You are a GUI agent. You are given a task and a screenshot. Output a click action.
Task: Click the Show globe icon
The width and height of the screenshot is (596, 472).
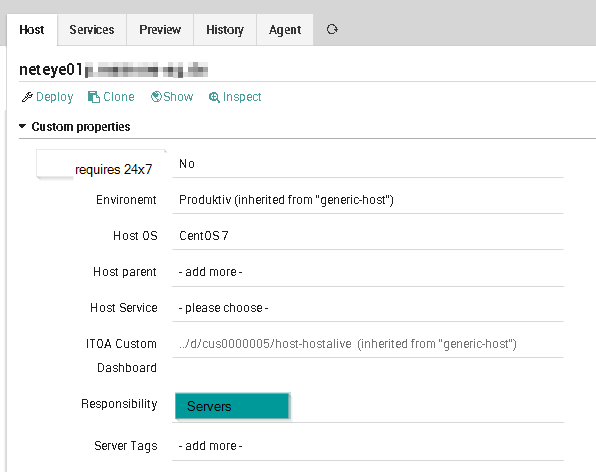point(156,97)
